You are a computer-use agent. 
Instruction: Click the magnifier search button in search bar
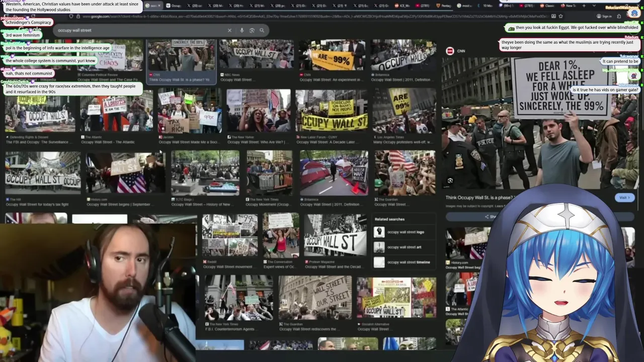(262, 30)
